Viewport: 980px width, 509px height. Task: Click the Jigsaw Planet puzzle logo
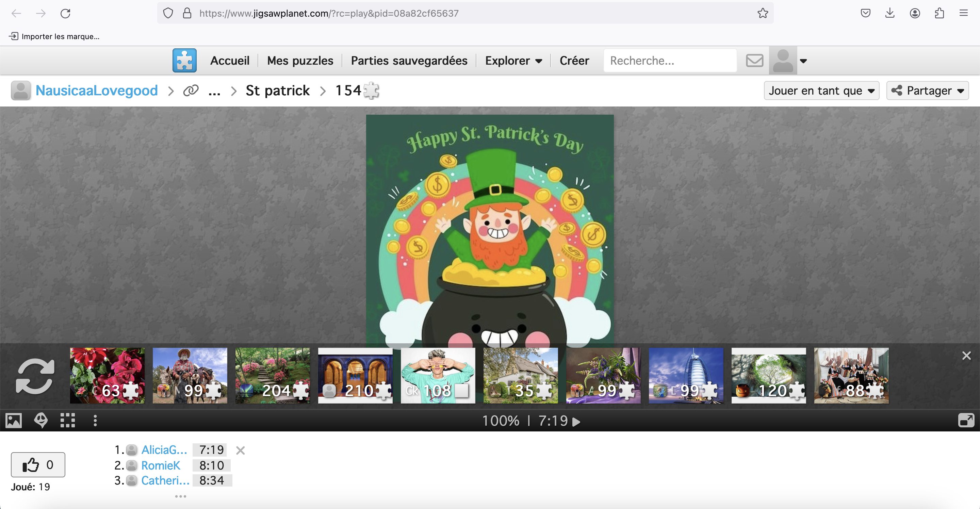184,61
